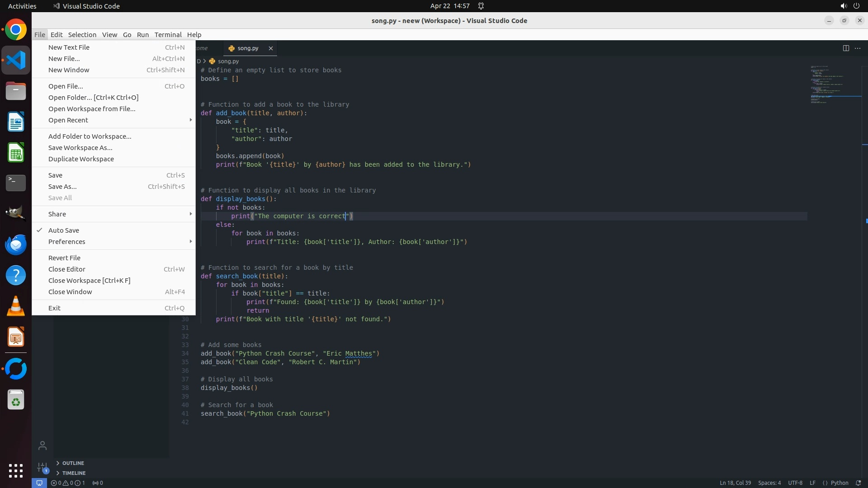The image size is (868, 488).
Task: Open the Preferences submenu
Action: [x=67, y=242]
